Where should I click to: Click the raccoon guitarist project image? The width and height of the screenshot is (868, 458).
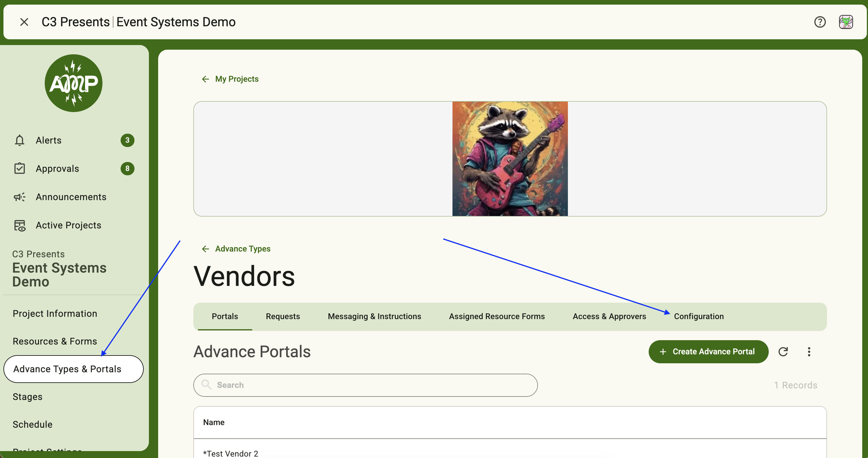[510, 159]
